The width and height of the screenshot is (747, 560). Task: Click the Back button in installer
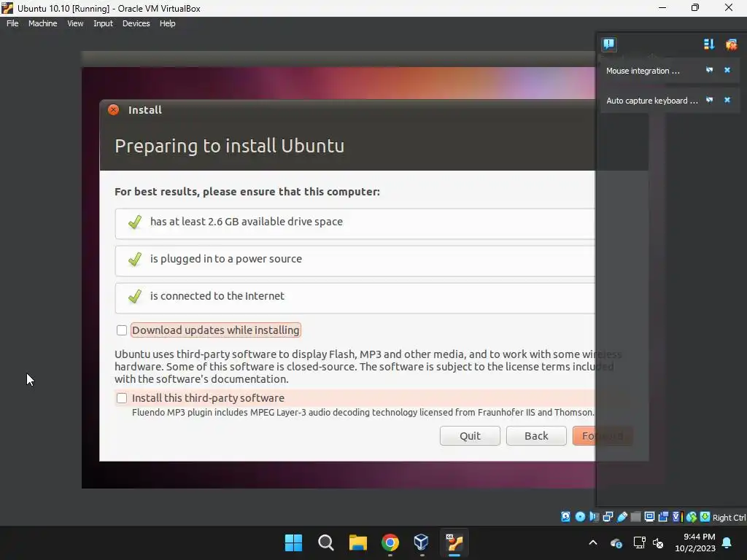536,436
